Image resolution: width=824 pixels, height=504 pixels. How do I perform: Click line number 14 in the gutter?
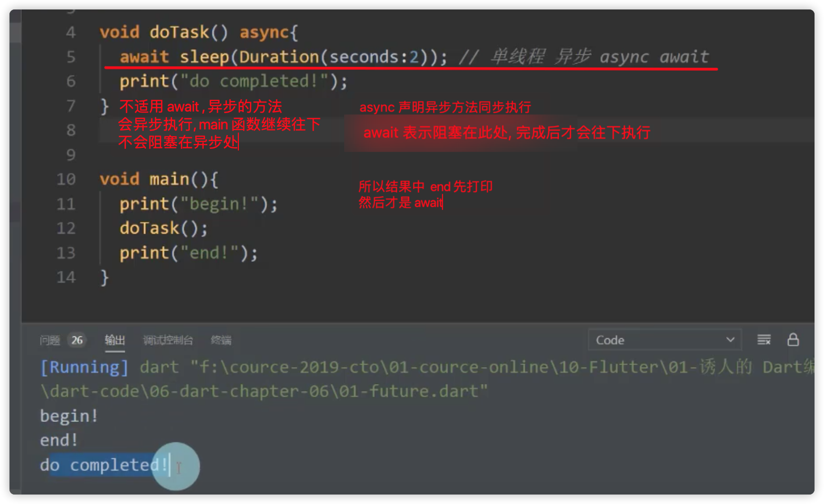tap(66, 277)
